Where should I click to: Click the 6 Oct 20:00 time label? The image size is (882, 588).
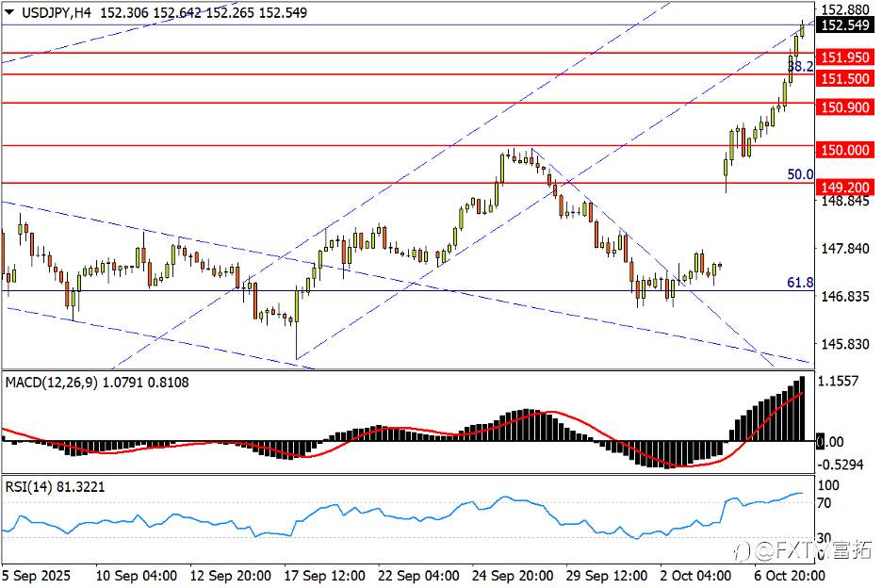pos(790,576)
